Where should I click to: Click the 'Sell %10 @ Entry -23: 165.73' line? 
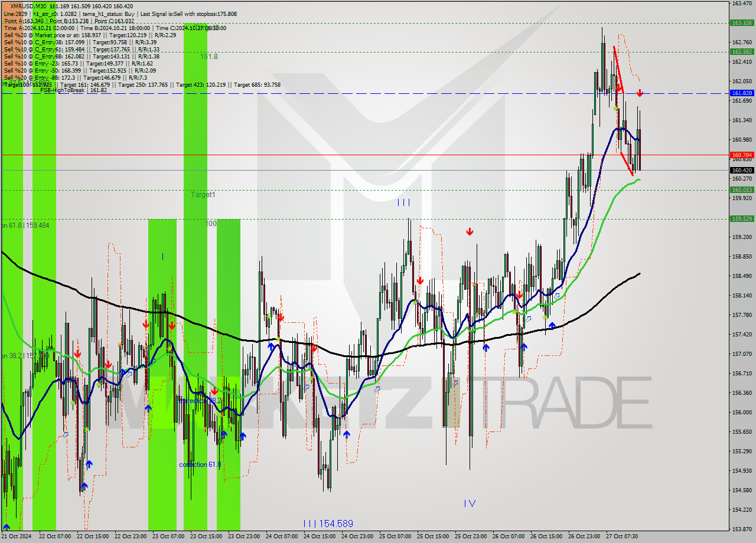tap(79, 63)
